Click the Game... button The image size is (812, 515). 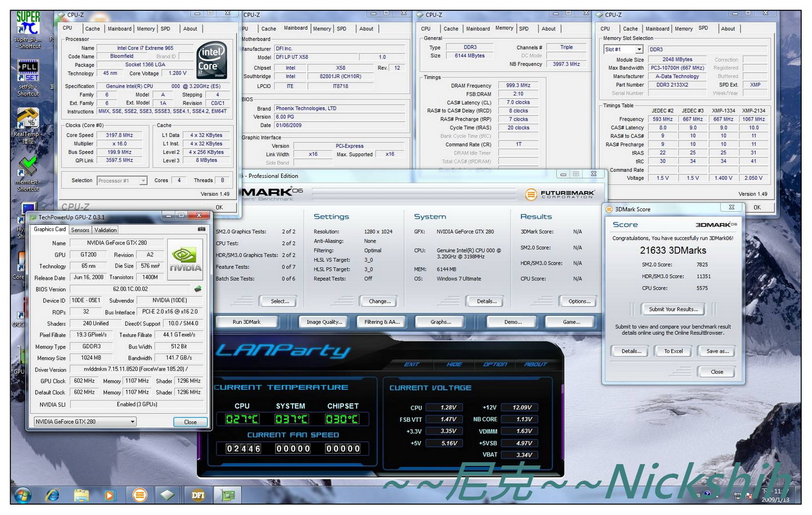(571, 322)
